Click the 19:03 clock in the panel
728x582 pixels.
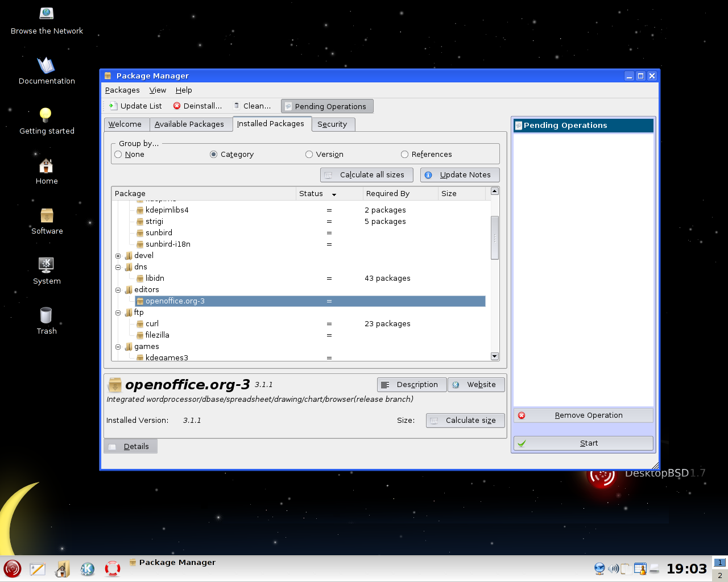686,569
